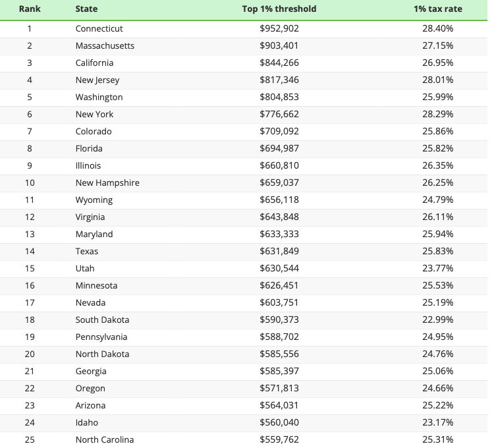
Task: Click the Massachusetts row name
Action: pos(105,46)
